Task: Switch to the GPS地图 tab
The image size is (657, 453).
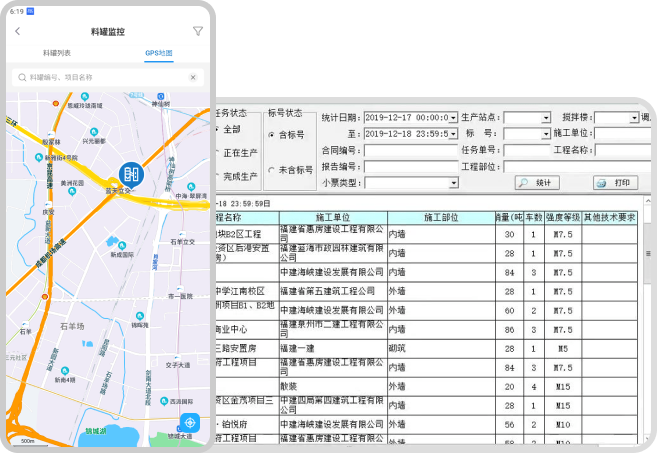Action: click(159, 53)
